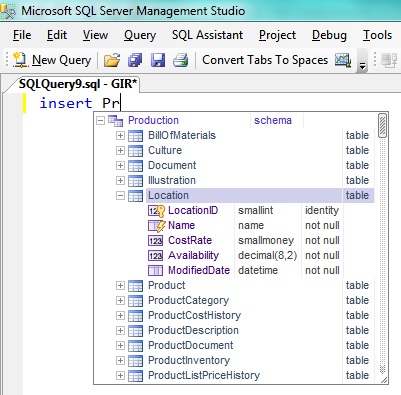
Task: Open the toolbar options overflow arrow
Action: pos(362,61)
